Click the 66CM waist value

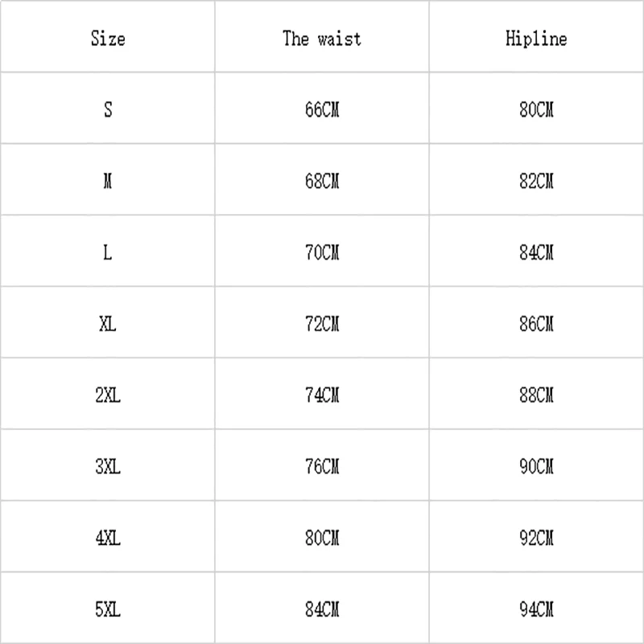tap(321, 110)
